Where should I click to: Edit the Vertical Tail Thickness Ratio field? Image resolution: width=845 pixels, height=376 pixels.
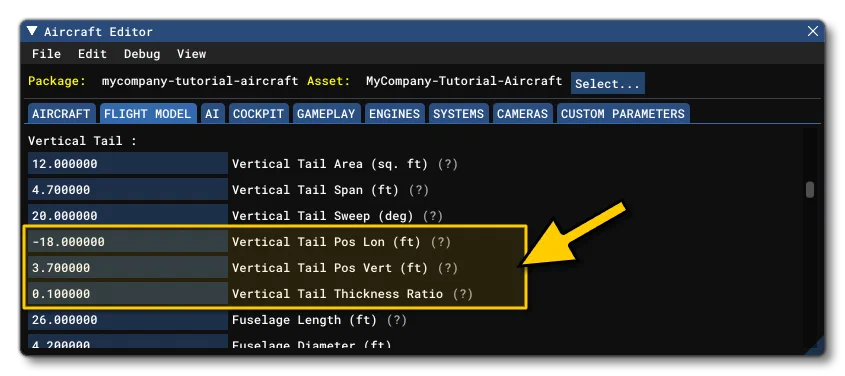(x=128, y=294)
